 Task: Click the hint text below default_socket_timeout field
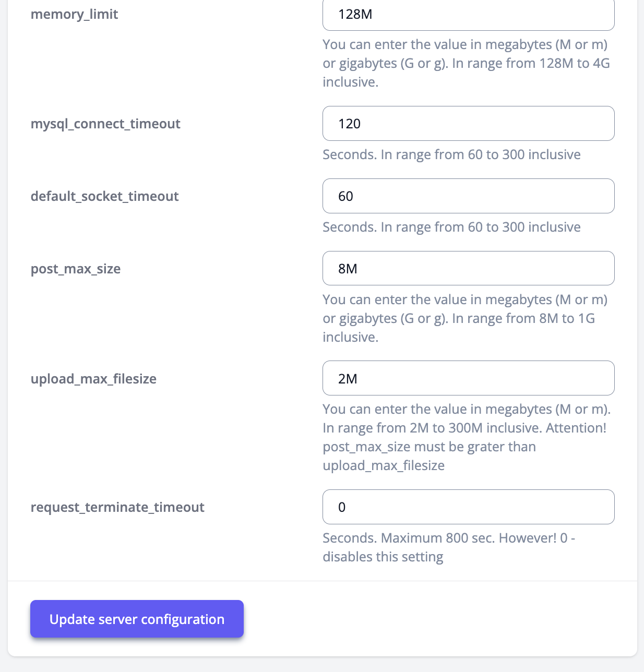point(451,227)
